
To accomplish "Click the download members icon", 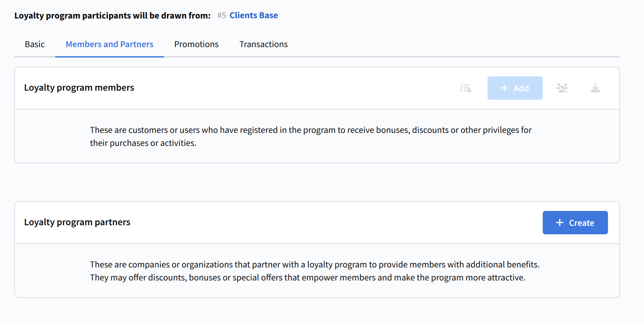I will [595, 88].
